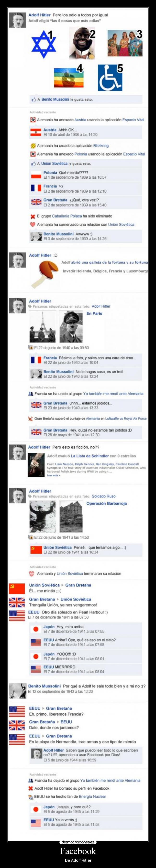Click the large Soviet Union flag icon

point(17,589)
